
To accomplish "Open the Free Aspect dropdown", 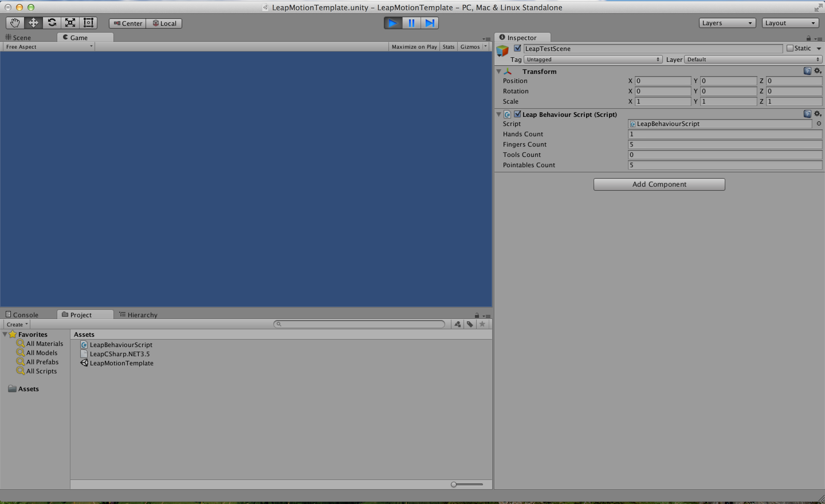I will coord(49,47).
